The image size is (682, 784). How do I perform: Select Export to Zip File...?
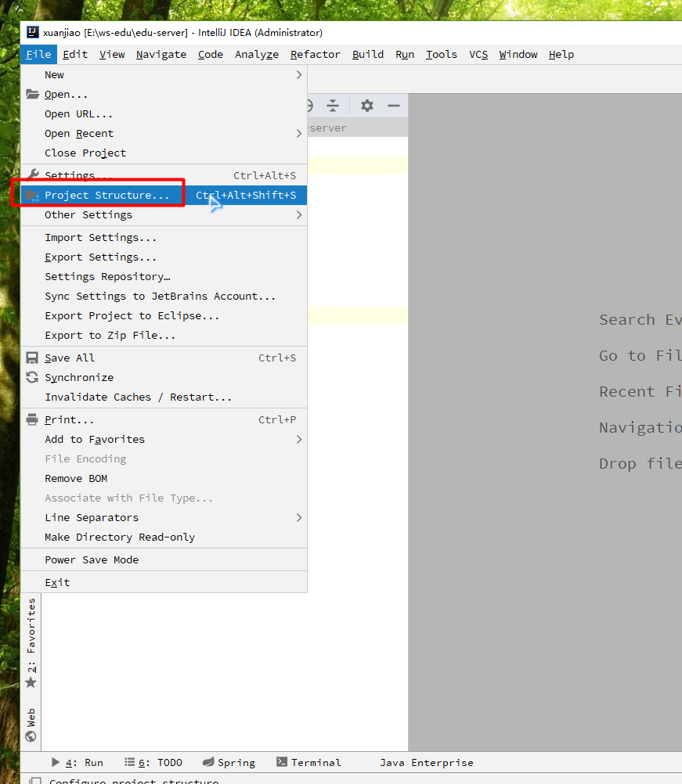pyautogui.click(x=164, y=336)
